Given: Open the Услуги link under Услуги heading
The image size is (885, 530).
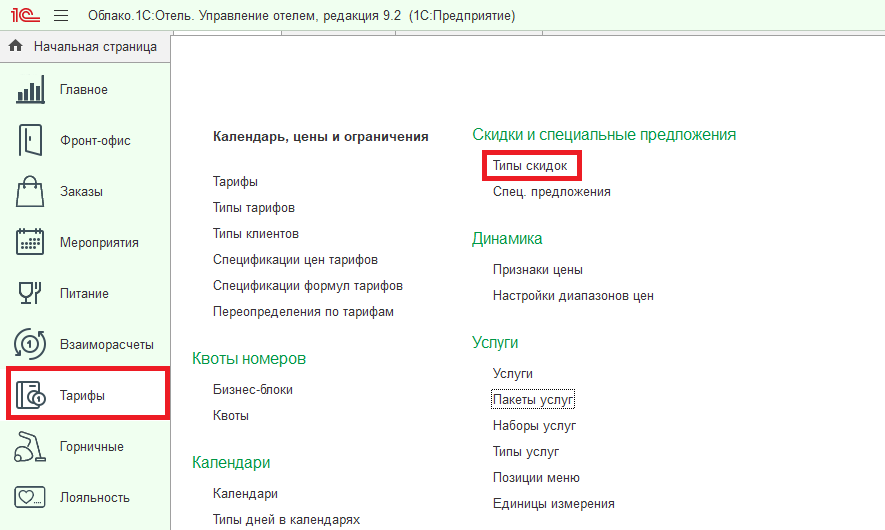Looking at the screenshot, I should coord(512,374).
